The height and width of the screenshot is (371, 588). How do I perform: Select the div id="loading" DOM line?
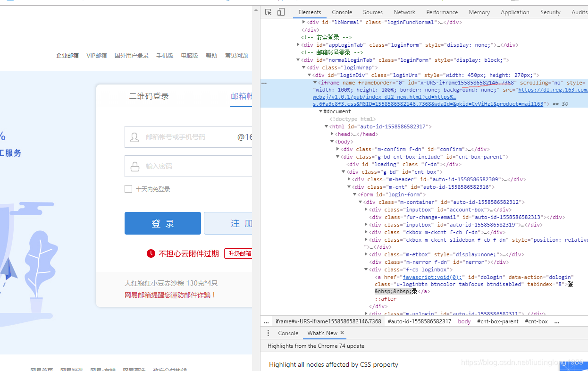(403, 164)
